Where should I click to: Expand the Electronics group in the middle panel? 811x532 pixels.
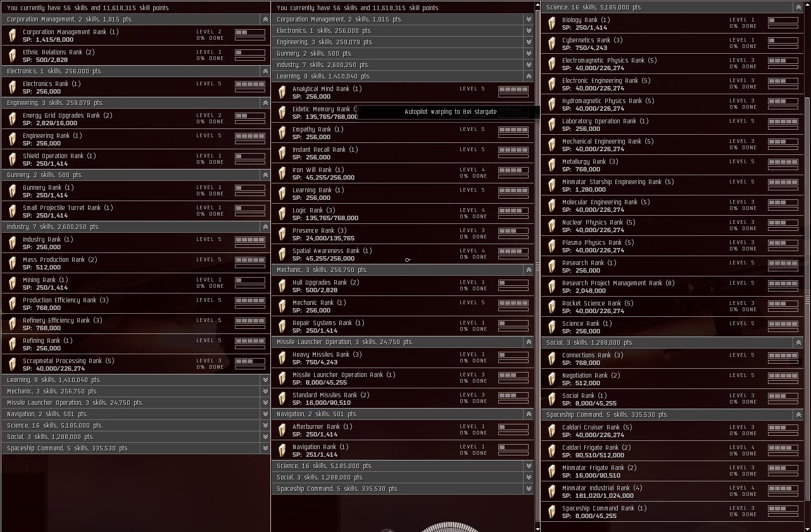pos(529,31)
